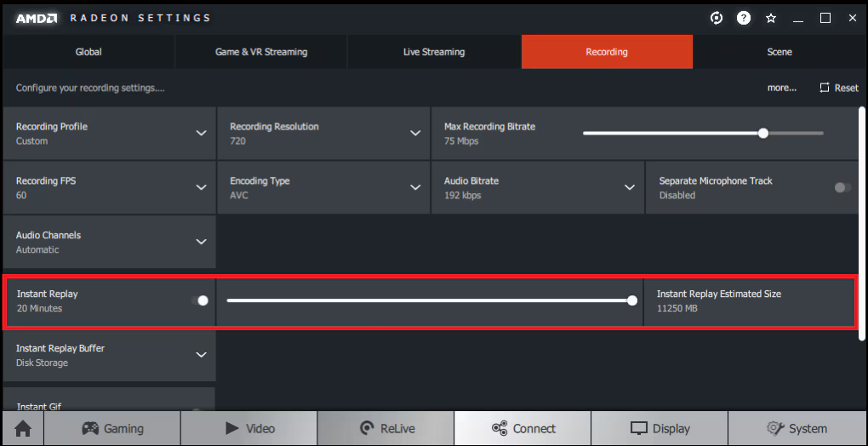Click the Instant Replay duration slider handle

coord(632,300)
